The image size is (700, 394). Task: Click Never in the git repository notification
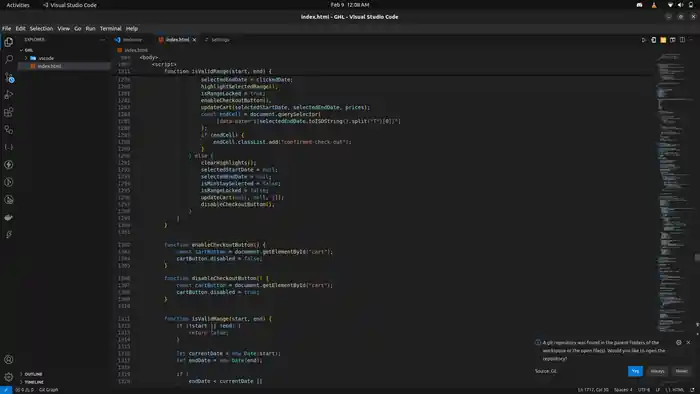click(x=681, y=371)
